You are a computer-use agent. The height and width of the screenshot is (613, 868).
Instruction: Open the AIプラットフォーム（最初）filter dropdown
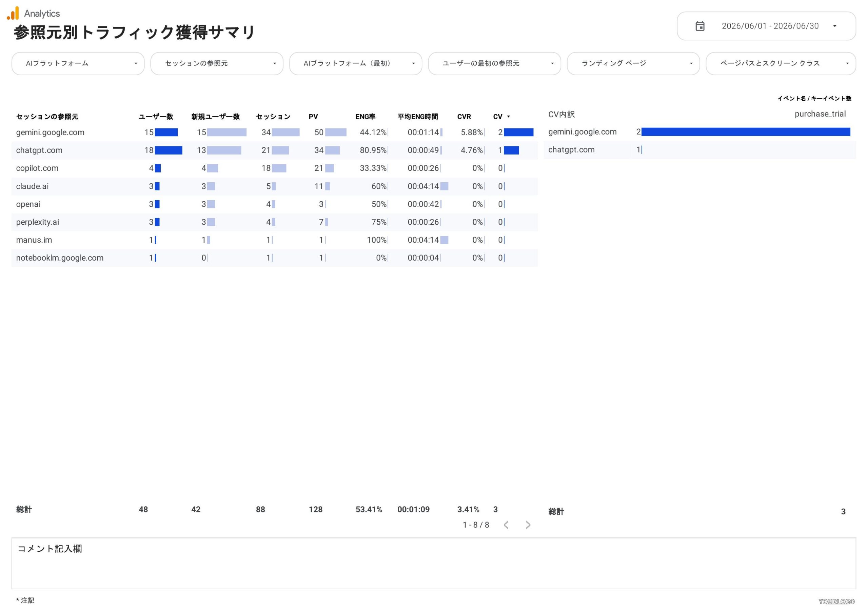355,63
